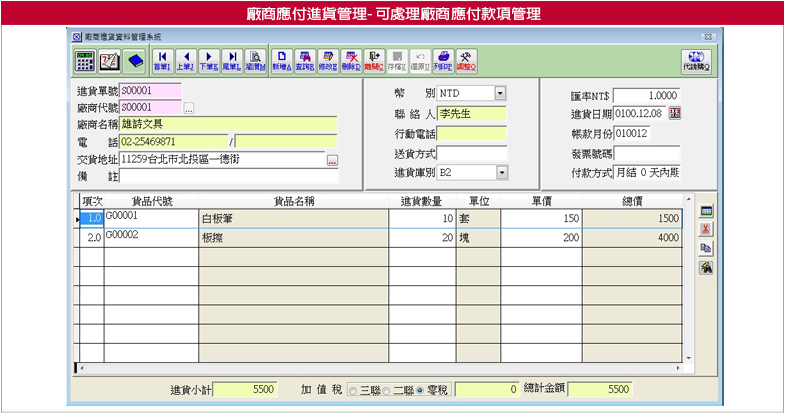Open the calendar picker beside 進貨日期
786x416 pixels.
(x=673, y=113)
